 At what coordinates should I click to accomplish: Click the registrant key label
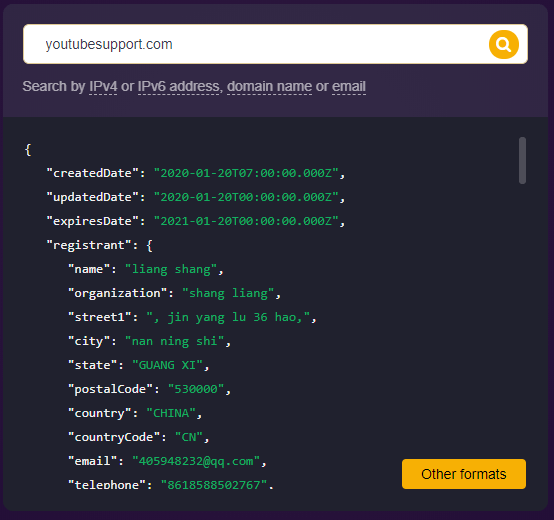coord(89,245)
